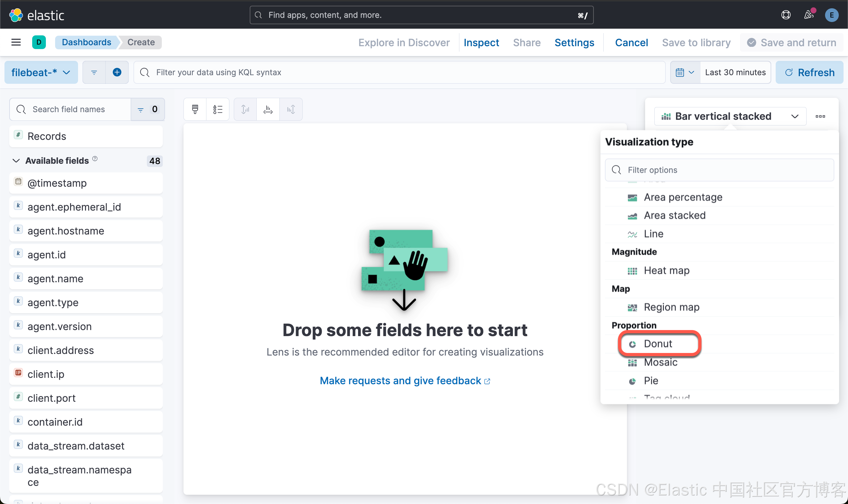Click the Inspect button
Image resolution: width=848 pixels, height=504 pixels.
pos(481,42)
